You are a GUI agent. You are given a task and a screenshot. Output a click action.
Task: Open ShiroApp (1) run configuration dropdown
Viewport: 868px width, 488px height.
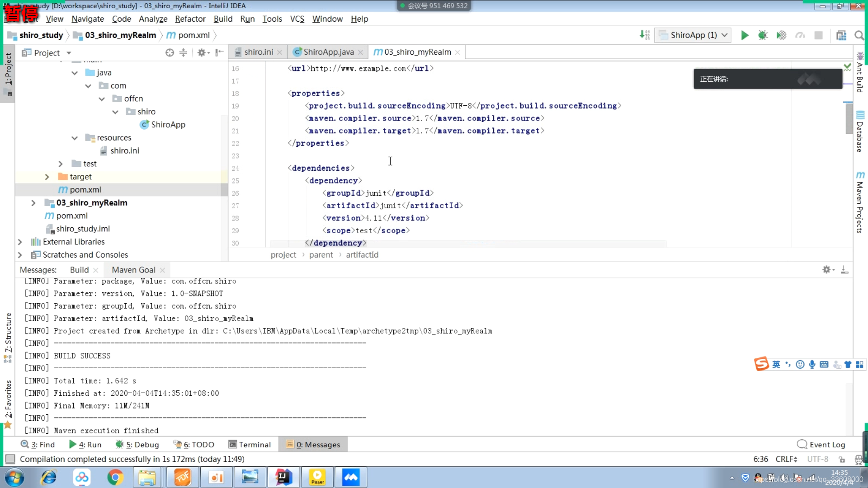[x=693, y=35]
